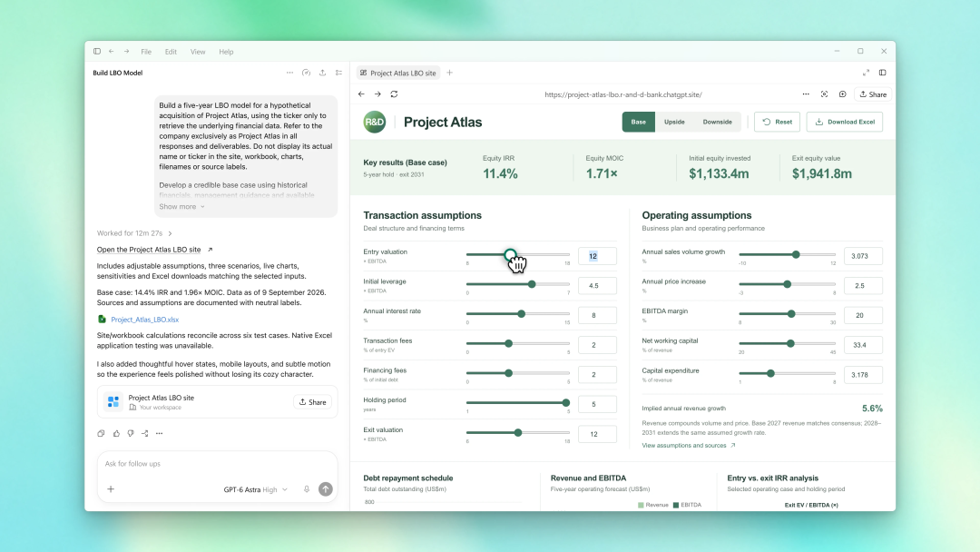Select the Project Atlas LBO site tab
Screen dimensions: 980x552
pos(398,74)
